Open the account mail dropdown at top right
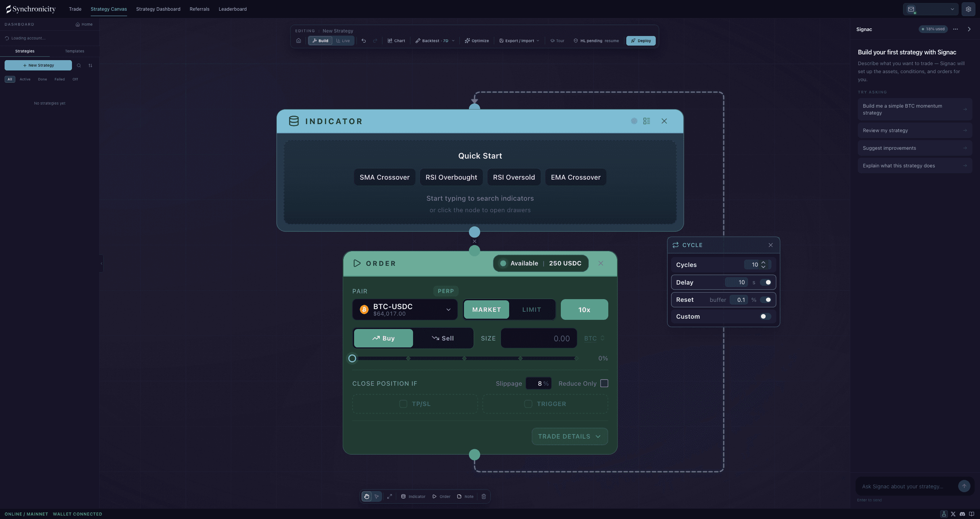980x519 pixels. [930, 9]
